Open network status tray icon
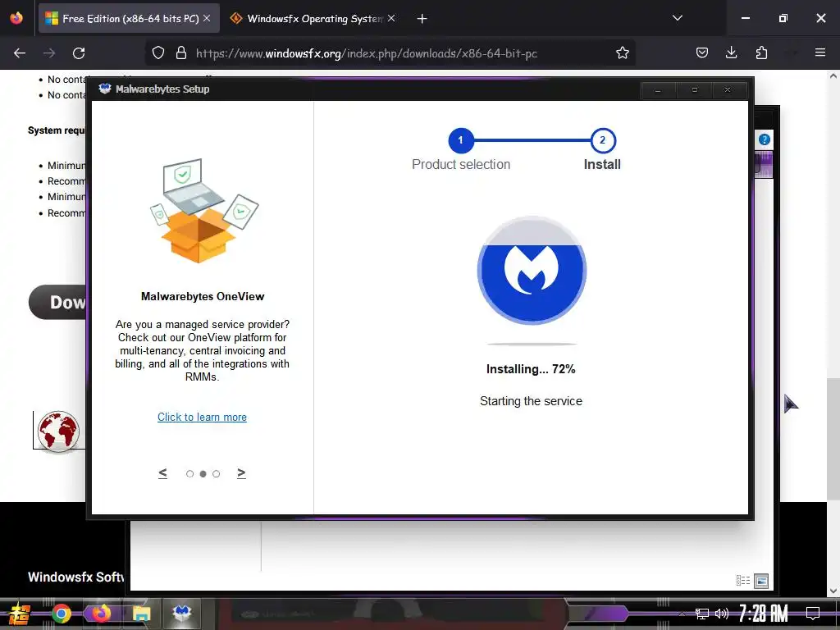Viewport: 840px width, 630px height. (702, 614)
